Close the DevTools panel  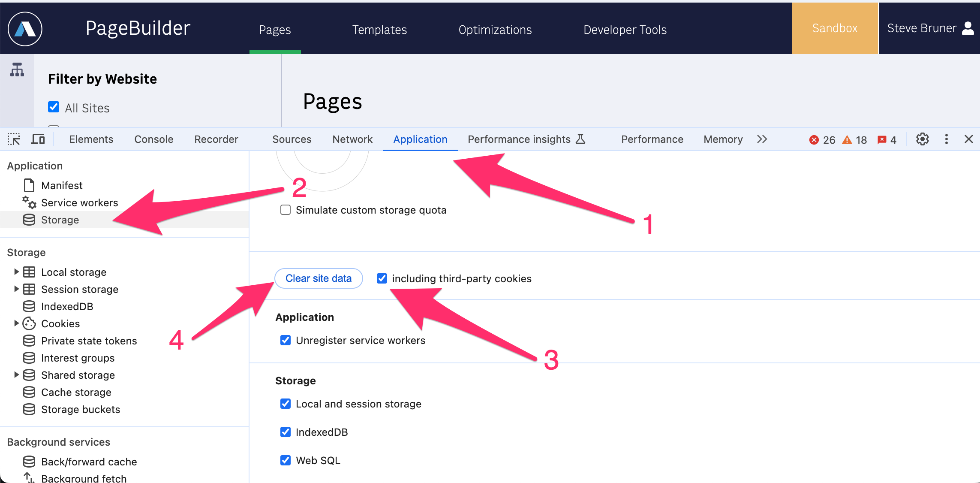[968, 139]
